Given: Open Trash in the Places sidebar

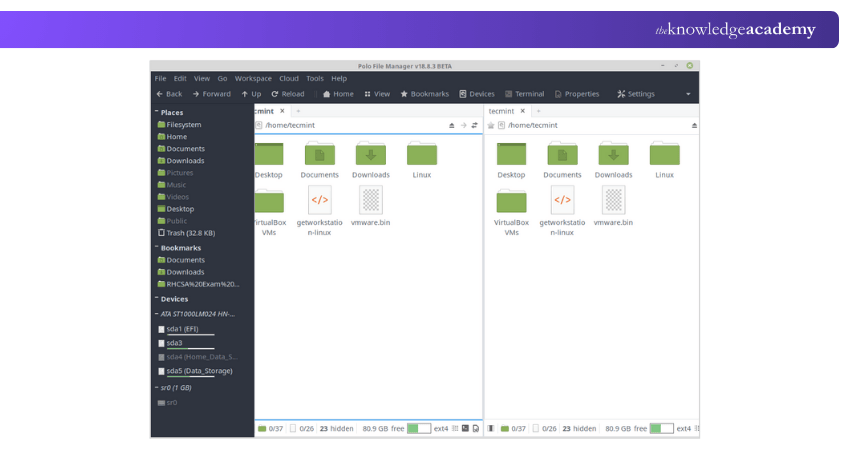Looking at the screenshot, I should [189, 233].
